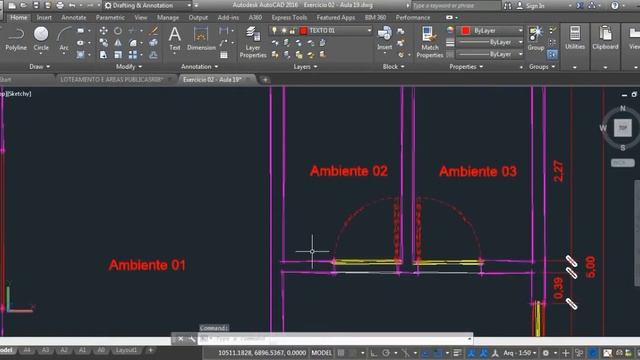Switch to the Annotate ribbon tab
Screen dimensions: 640x360
click(74, 18)
